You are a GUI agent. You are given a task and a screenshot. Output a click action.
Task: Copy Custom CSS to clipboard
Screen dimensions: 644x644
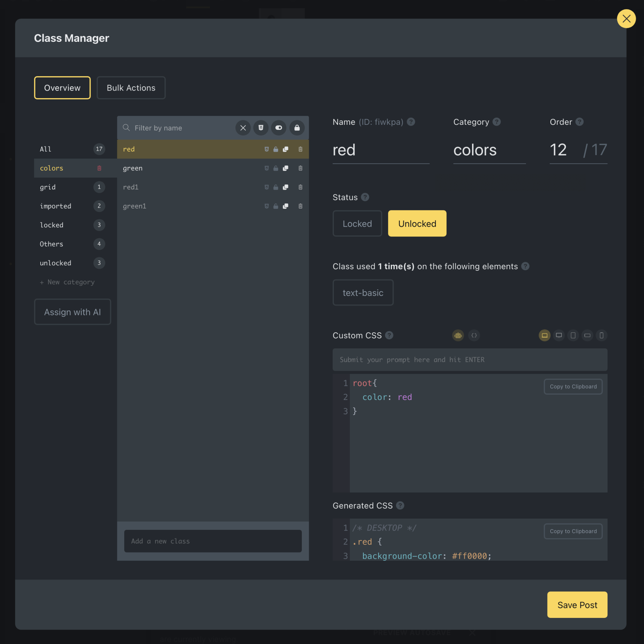pyautogui.click(x=573, y=387)
